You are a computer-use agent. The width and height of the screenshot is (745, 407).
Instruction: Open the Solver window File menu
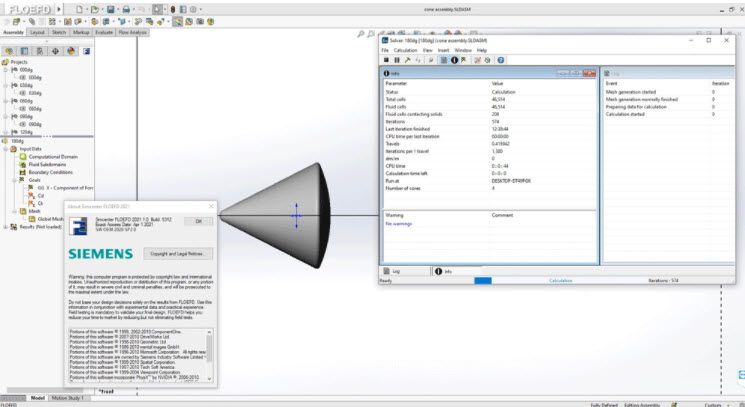385,50
